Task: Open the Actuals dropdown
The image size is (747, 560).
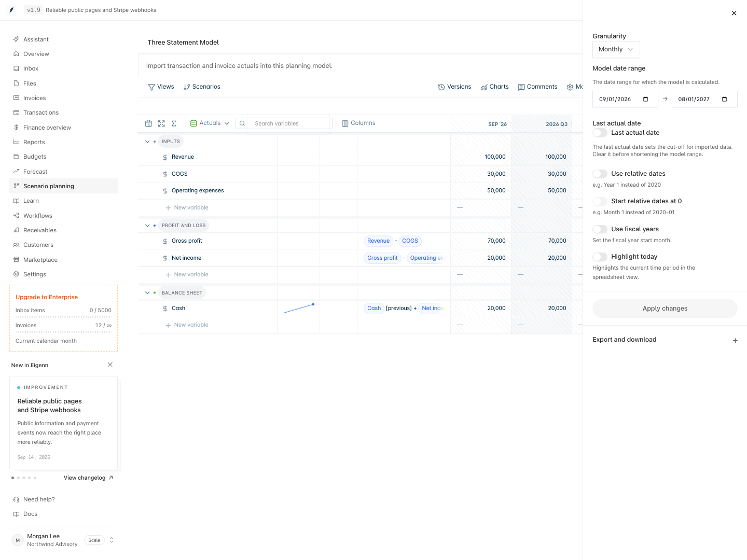Action: coord(210,123)
